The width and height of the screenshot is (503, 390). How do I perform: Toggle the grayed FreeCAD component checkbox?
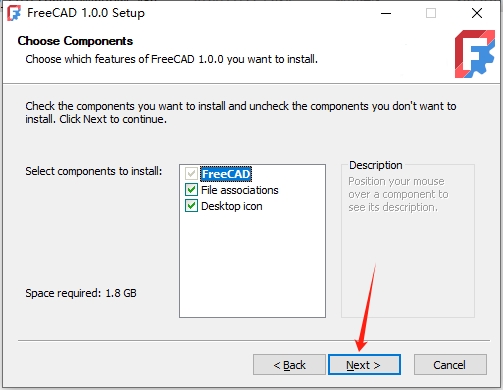pyautogui.click(x=191, y=174)
